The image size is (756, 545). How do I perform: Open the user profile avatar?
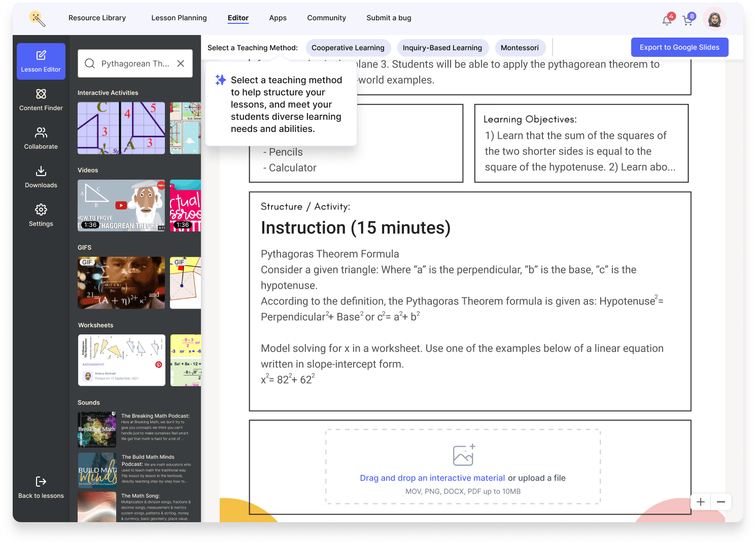coord(714,19)
